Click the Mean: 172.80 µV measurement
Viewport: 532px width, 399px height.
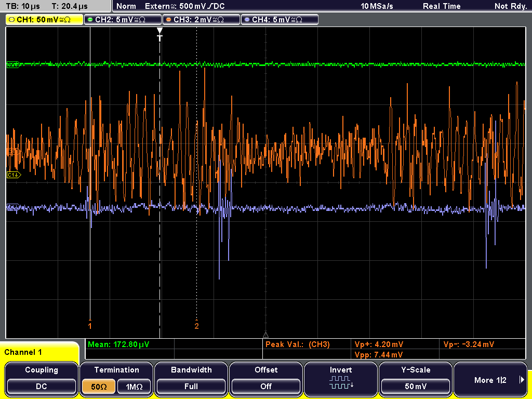[x=118, y=344]
